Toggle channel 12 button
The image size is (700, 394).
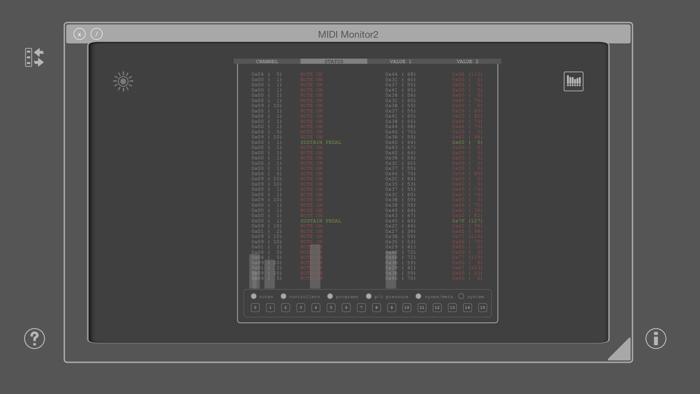click(x=437, y=307)
